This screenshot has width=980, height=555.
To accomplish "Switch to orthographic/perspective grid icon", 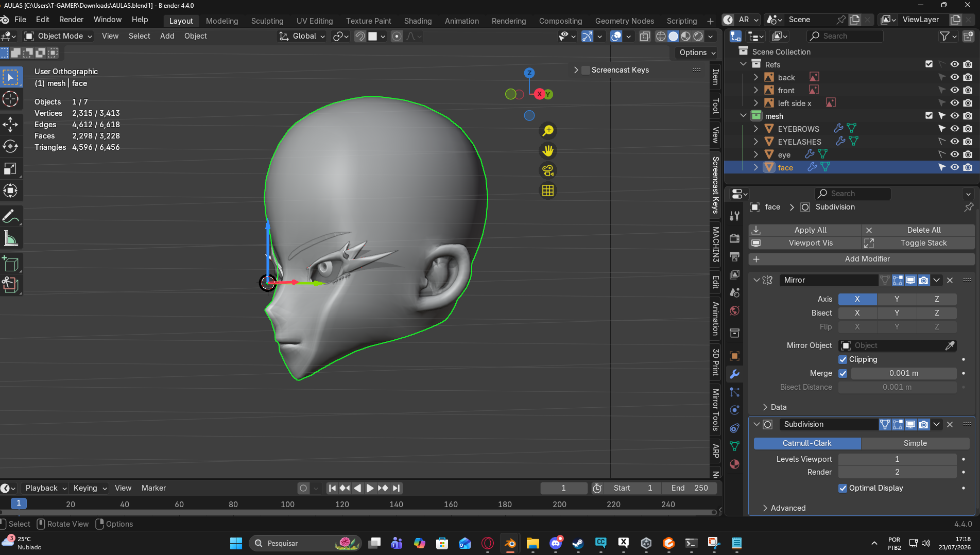I will click(547, 190).
